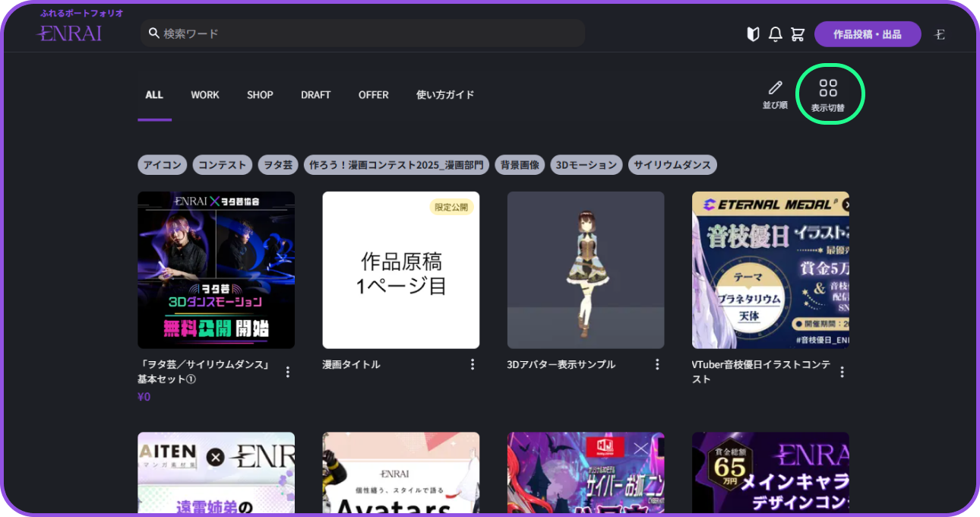
Task: Open more options for ヲタ芸／サイリウムダンス item
Action: pyautogui.click(x=288, y=372)
